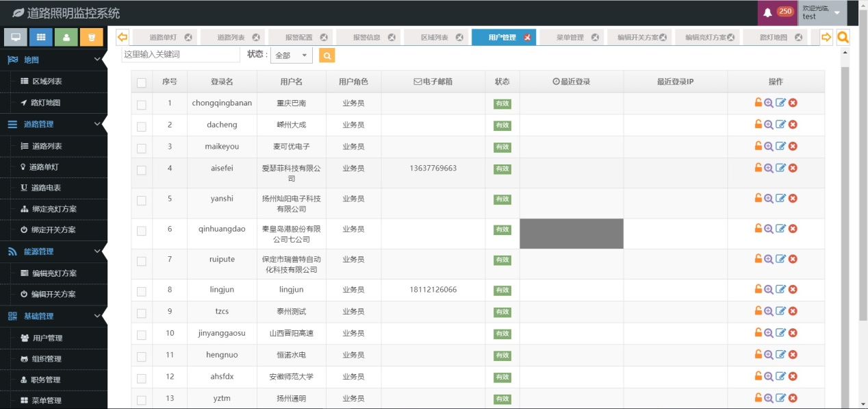Click the edit icon for maikeyou row

pos(780,147)
